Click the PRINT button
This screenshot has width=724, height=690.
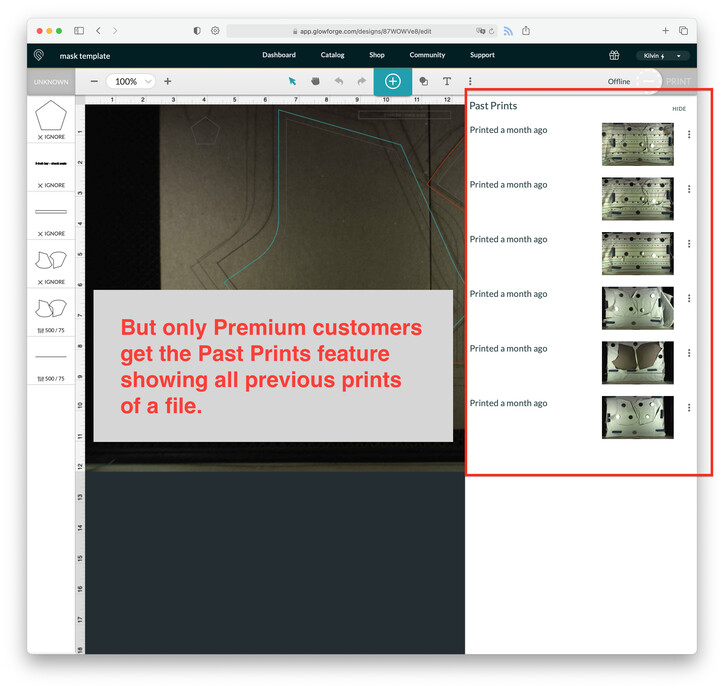click(x=678, y=81)
